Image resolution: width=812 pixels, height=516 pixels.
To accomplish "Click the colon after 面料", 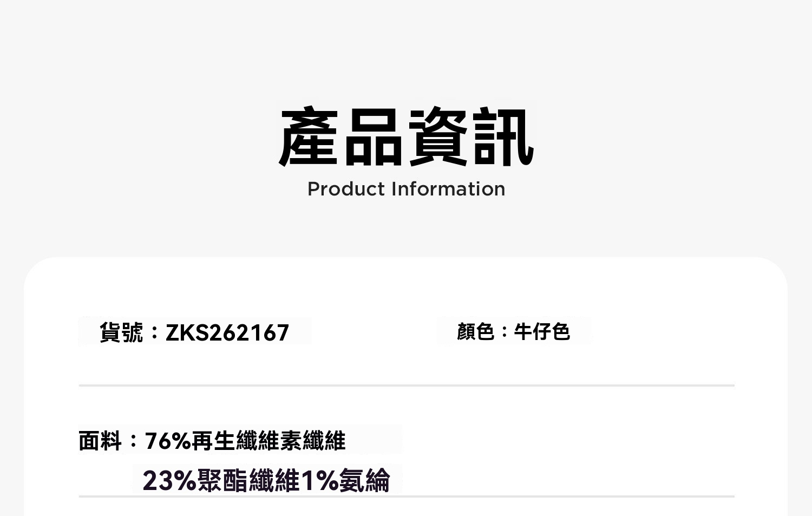I will (133, 441).
